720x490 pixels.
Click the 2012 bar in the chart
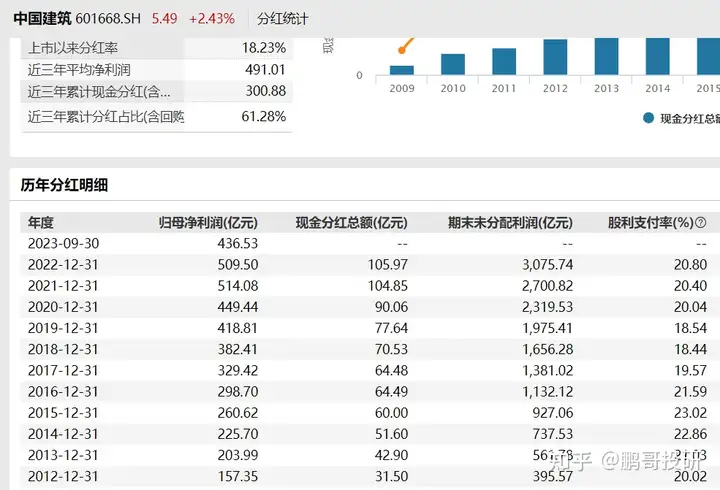(555, 57)
